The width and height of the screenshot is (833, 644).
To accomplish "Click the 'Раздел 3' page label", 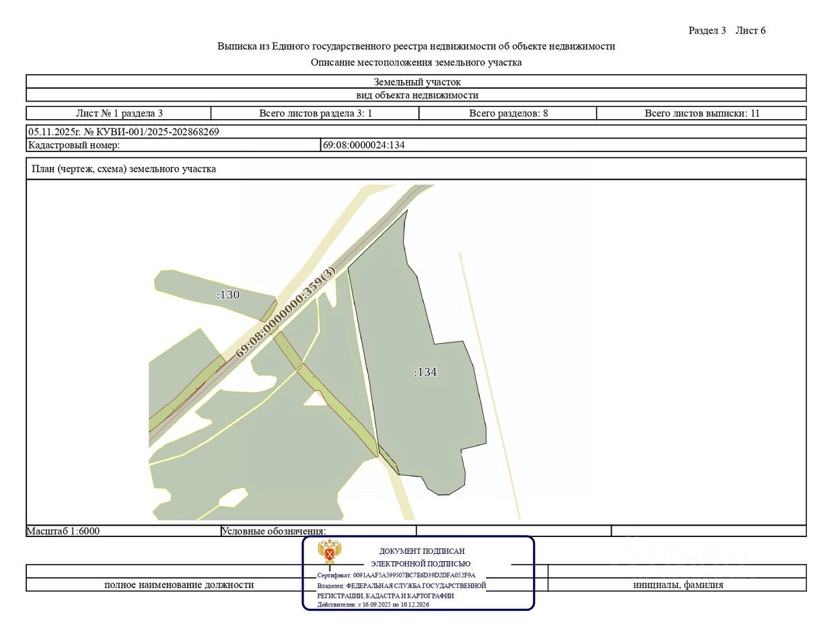I will tap(707, 30).
